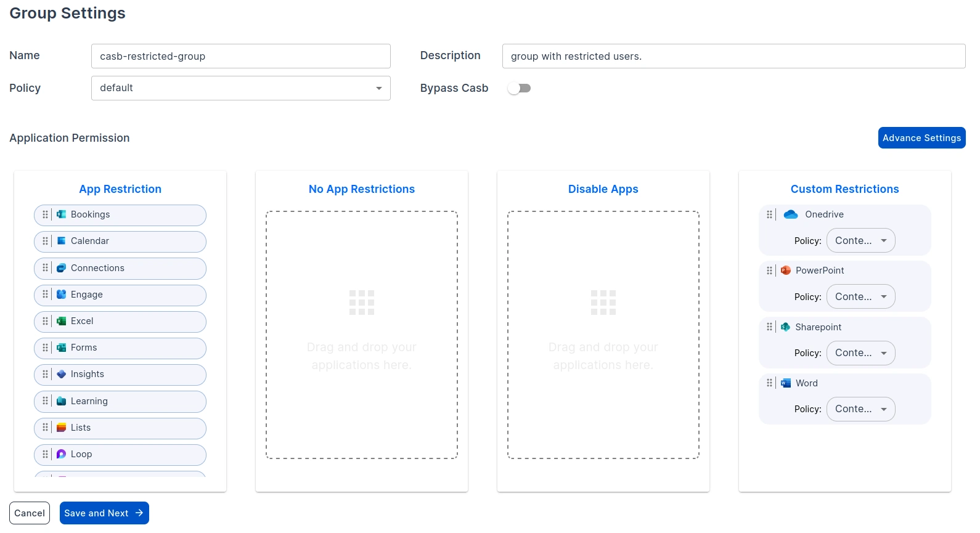The height and width of the screenshot is (533, 980).
Task: Select the Forms app row label
Action: coord(84,348)
